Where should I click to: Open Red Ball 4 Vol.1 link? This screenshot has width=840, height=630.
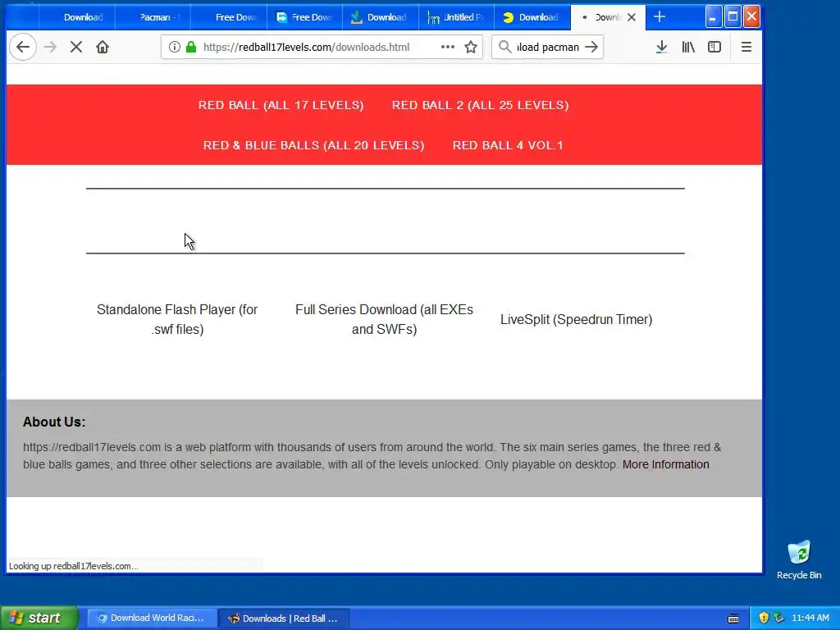tap(508, 145)
